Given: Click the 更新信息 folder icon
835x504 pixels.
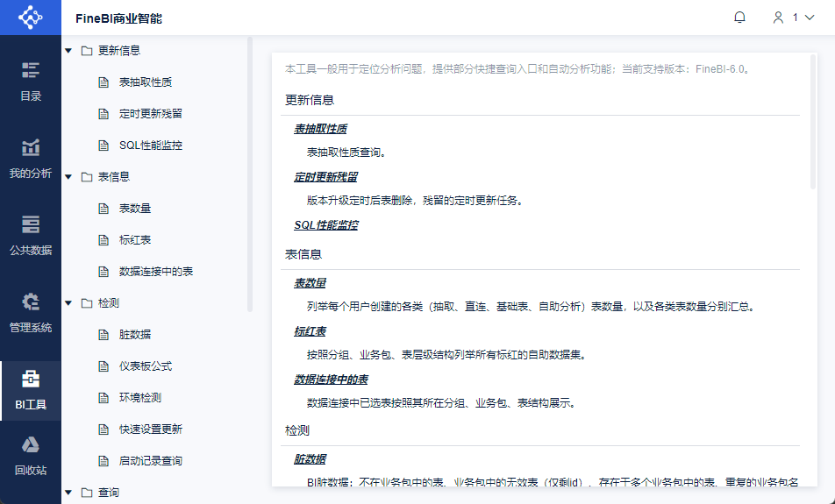Looking at the screenshot, I should coord(87,51).
